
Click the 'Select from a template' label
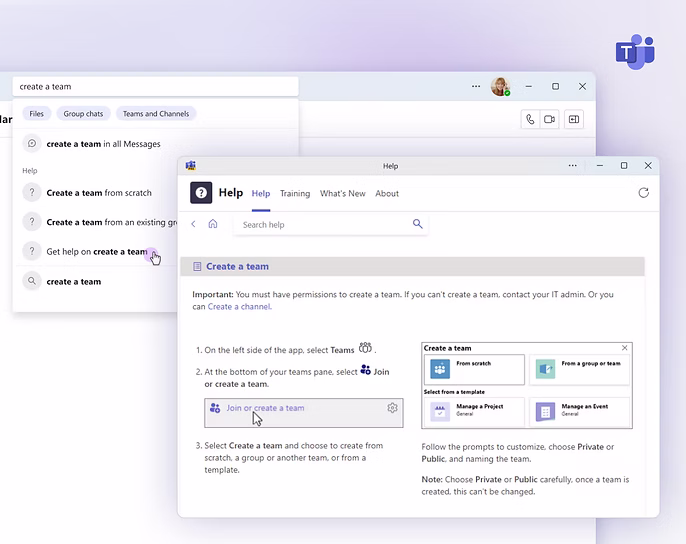coord(454,392)
